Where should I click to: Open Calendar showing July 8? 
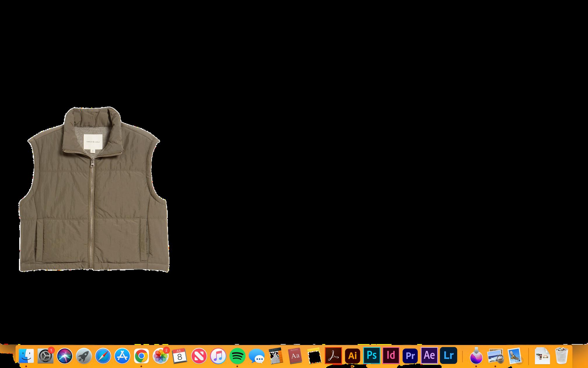180,356
